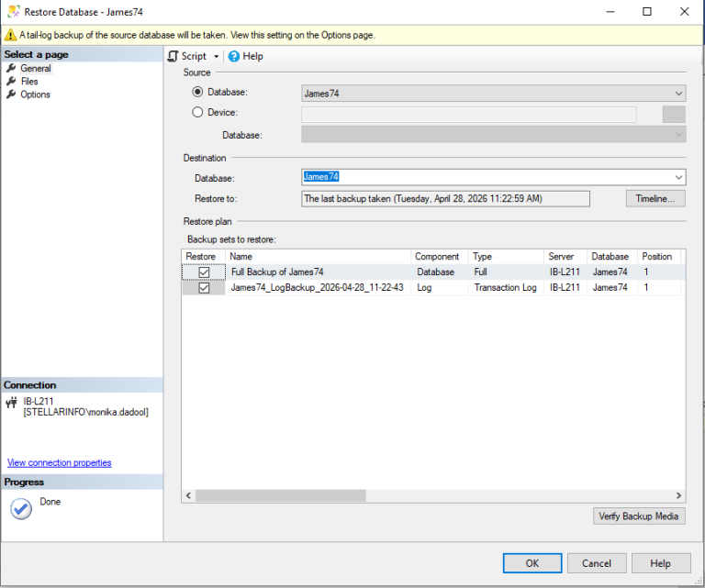Click the Transaction Log type cell

[x=506, y=287]
